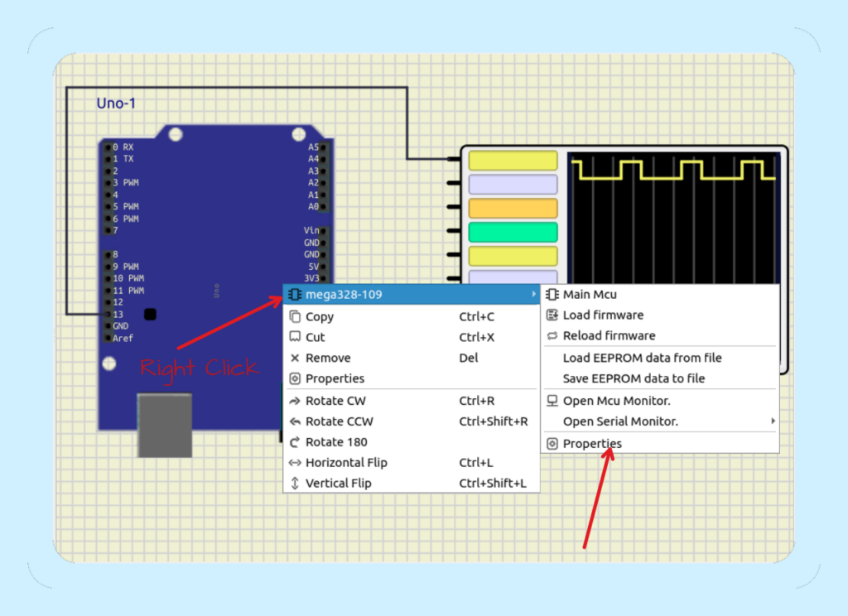Select Remove in the context menu

click(412, 358)
